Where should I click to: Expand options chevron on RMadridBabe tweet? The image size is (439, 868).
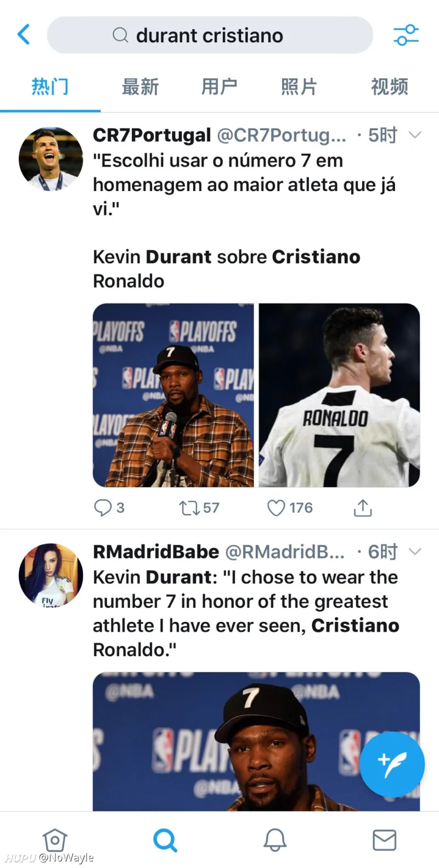click(415, 551)
